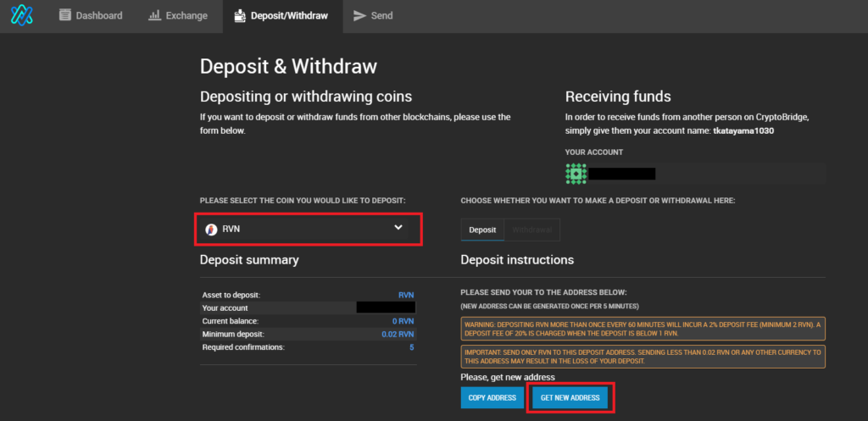Click the Send paper-plane icon
Screen dimensions: 868x421
tap(359, 15)
